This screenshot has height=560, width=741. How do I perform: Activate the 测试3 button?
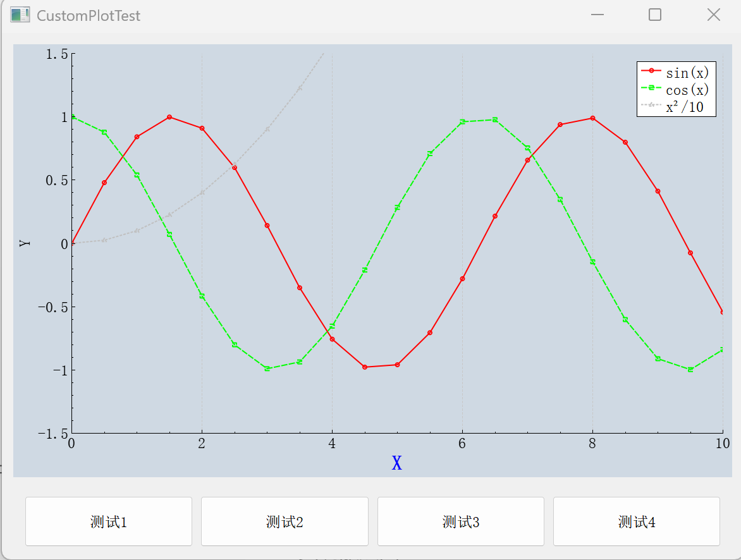(461, 521)
